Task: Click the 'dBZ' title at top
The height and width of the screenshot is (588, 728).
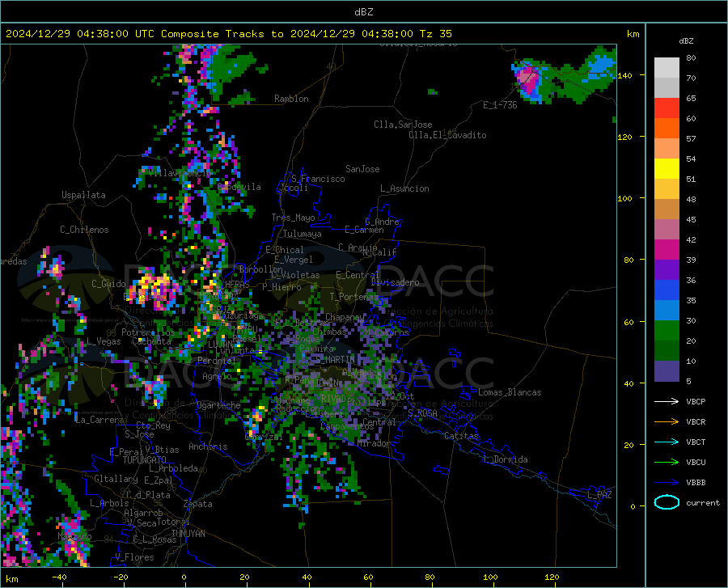Action: point(363,12)
